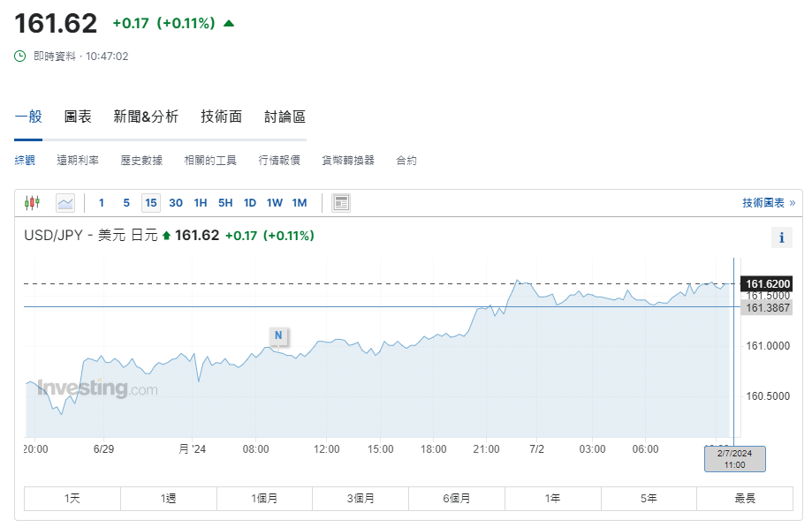Open the news table icon in toolbar

341,203
